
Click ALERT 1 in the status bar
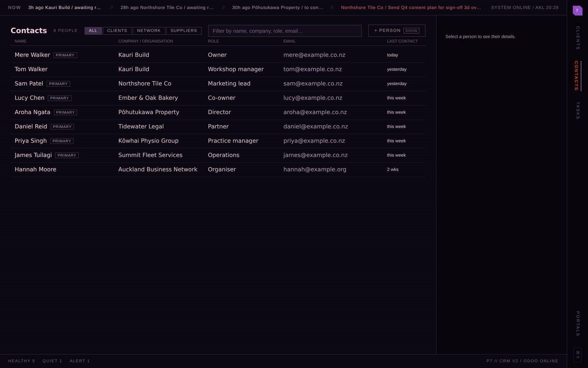[80, 361]
